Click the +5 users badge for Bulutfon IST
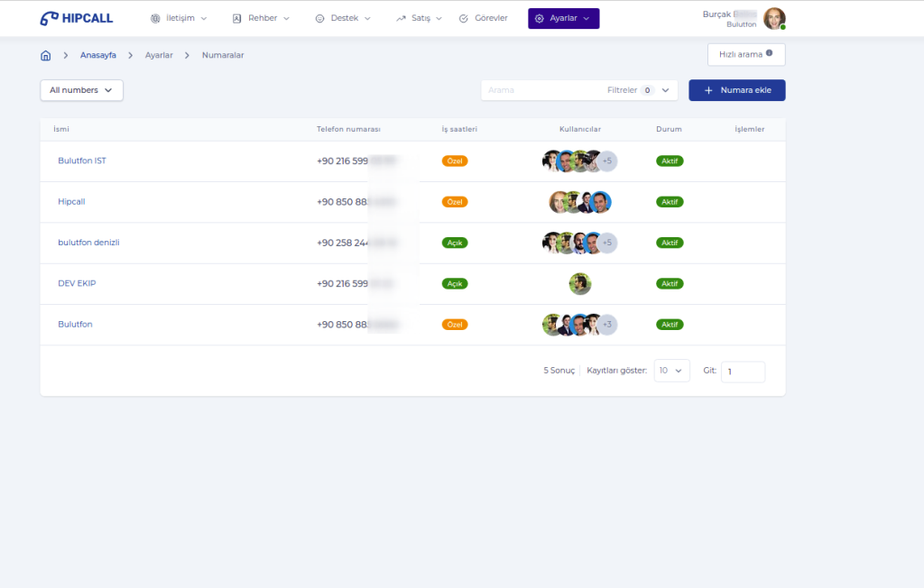Viewport: 924px width, 588px height. click(x=607, y=161)
